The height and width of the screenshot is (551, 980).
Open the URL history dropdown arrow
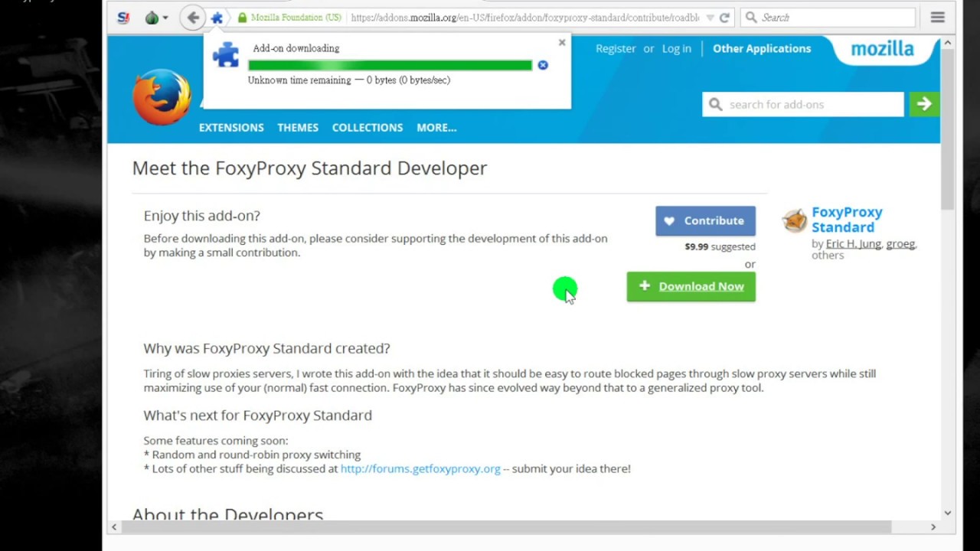(710, 18)
